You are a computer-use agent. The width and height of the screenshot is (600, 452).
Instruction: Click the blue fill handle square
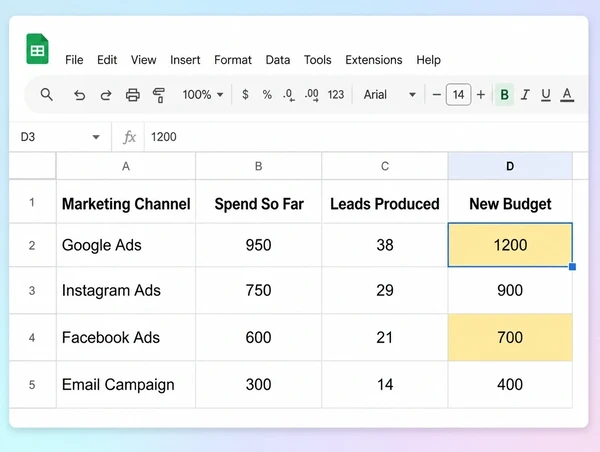[x=572, y=266]
